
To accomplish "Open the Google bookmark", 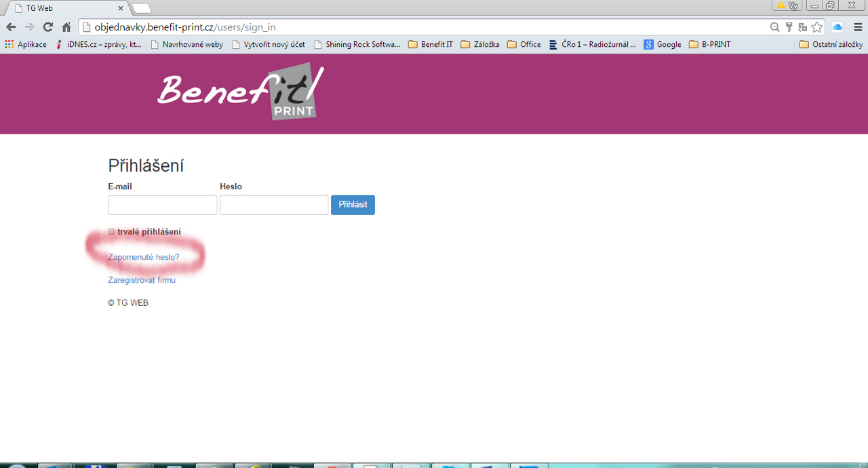I will point(663,44).
